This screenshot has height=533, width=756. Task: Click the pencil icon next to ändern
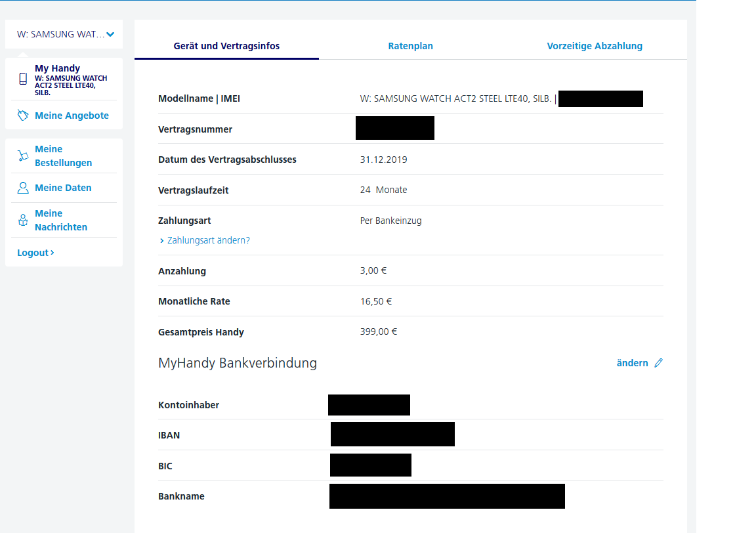[659, 363]
